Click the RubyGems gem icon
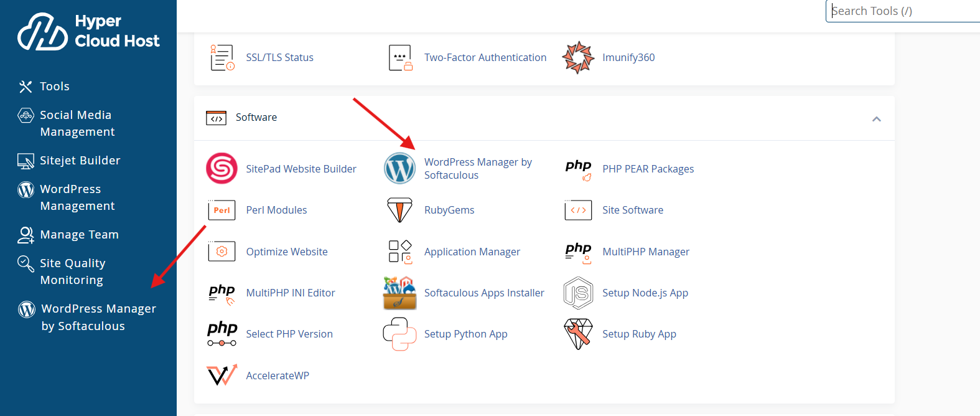This screenshot has width=980, height=416. [399, 210]
